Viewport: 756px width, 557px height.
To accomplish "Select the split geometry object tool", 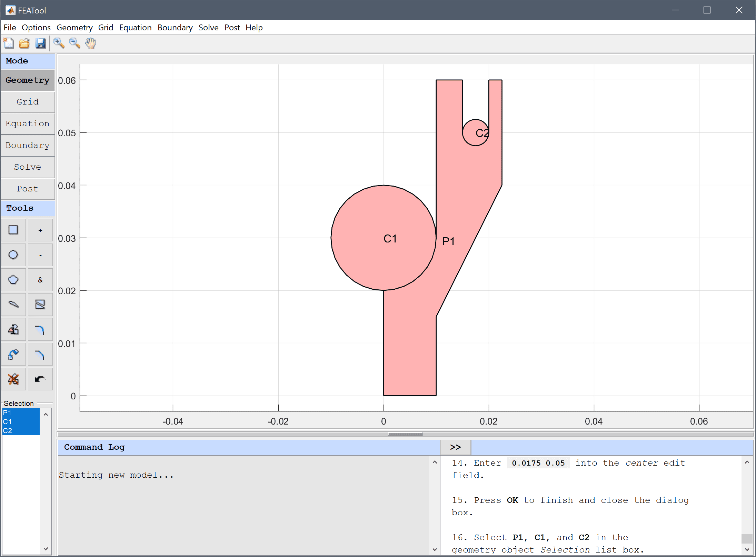I will click(40, 305).
